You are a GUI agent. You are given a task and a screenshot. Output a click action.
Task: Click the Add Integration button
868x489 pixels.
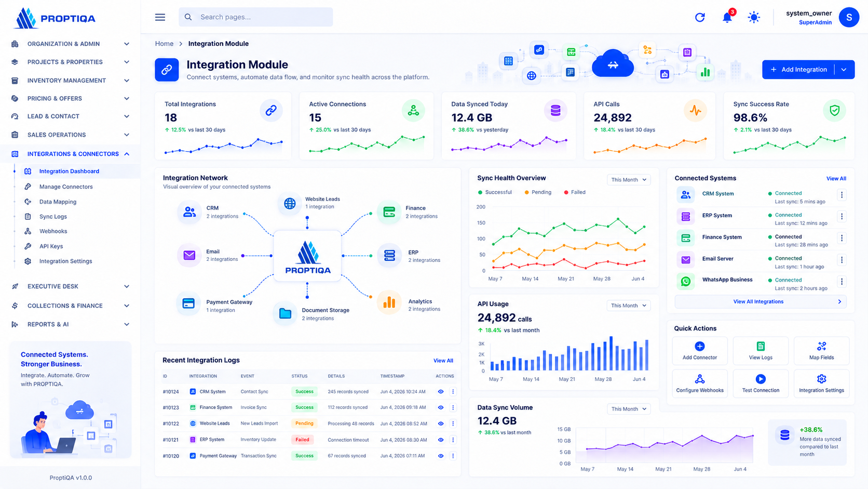[x=798, y=70]
